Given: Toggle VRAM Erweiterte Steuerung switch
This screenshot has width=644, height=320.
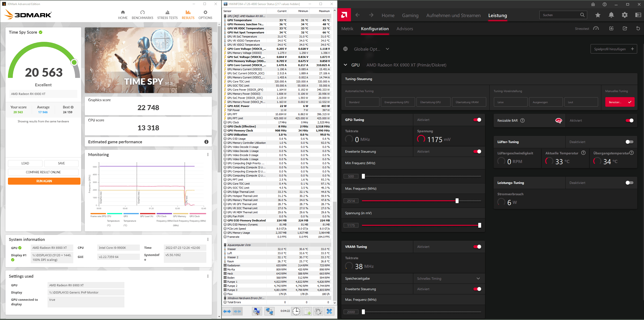Looking at the screenshot, I should coord(477,289).
